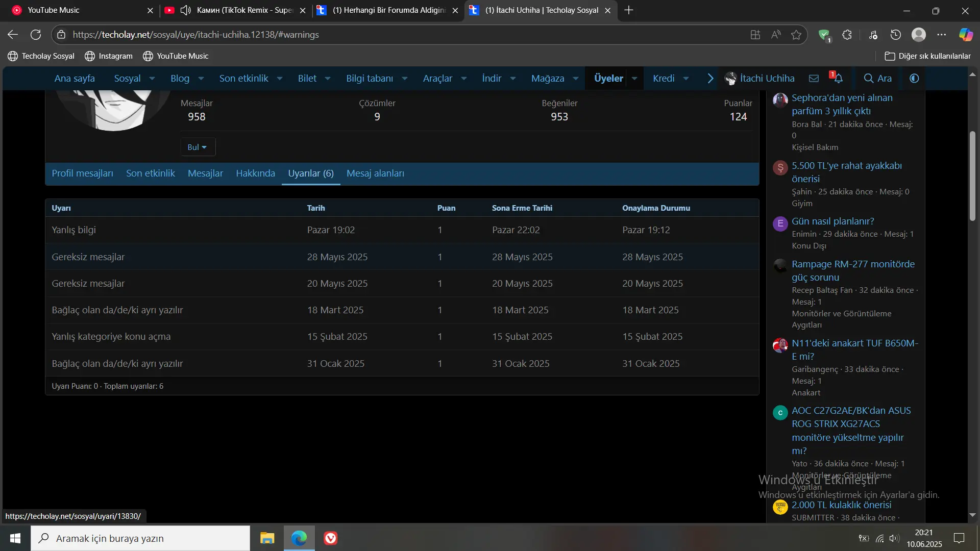The width and height of the screenshot is (980, 551).
Task: Switch to the Son etkinlik profile tab
Action: pos(151,173)
